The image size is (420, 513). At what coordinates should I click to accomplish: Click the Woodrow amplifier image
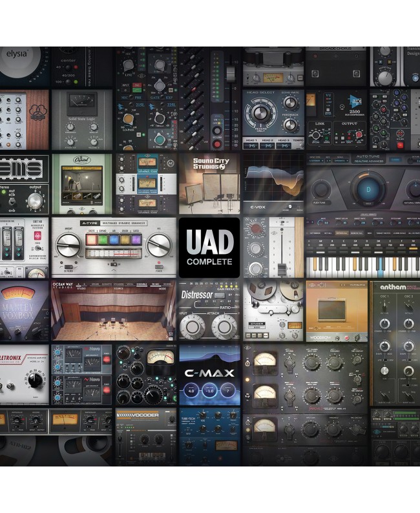tap(333, 311)
